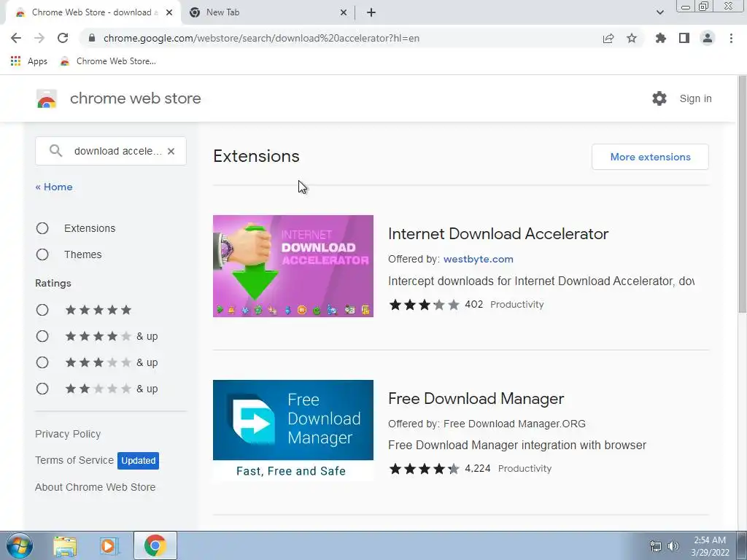Open Free Download Manager thumbnail
This screenshot has width=747, height=560.
coord(293,430)
